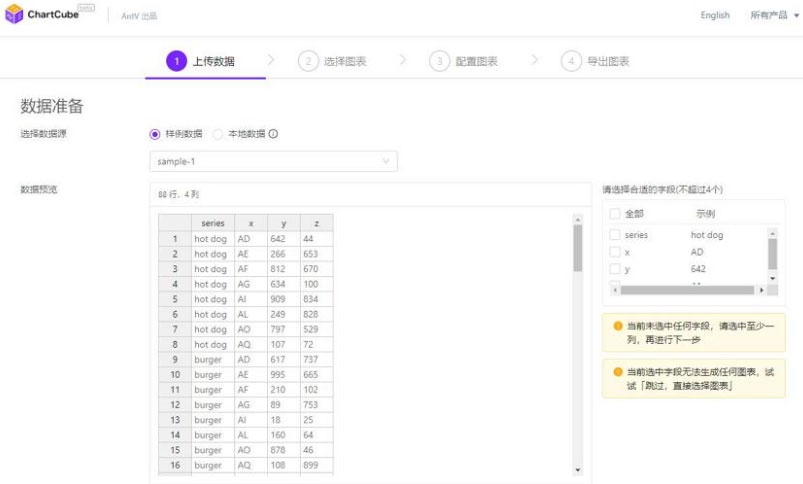This screenshot has width=803, height=484.
Task: Expand the 所有产品 menu
Action: (x=774, y=15)
